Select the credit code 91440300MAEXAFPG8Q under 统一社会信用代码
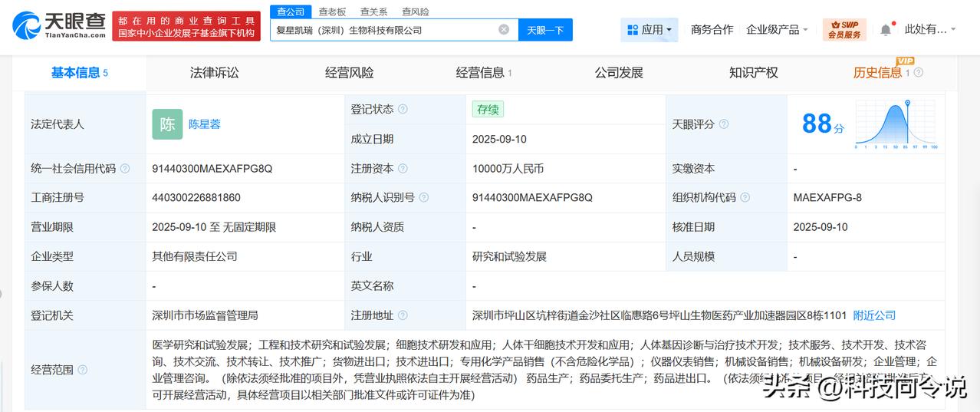The height and width of the screenshot is (412, 980). point(212,169)
